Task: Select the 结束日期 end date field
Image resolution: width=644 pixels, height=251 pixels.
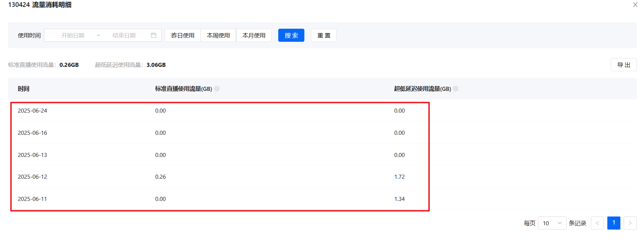Action: pos(124,35)
